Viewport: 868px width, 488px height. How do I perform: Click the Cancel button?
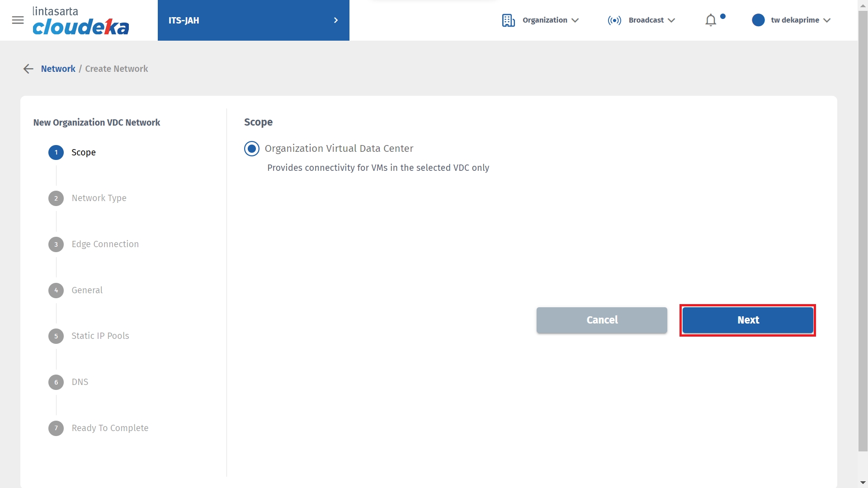click(x=602, y=320)
